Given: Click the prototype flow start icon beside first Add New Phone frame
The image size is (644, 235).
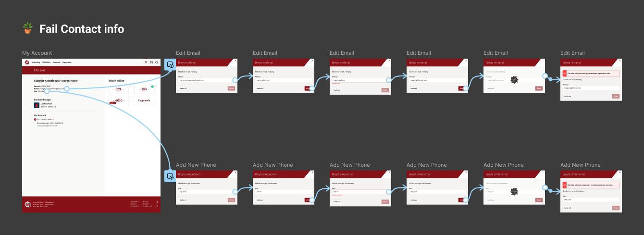Looking at the screenshot, I should [170, 176].
